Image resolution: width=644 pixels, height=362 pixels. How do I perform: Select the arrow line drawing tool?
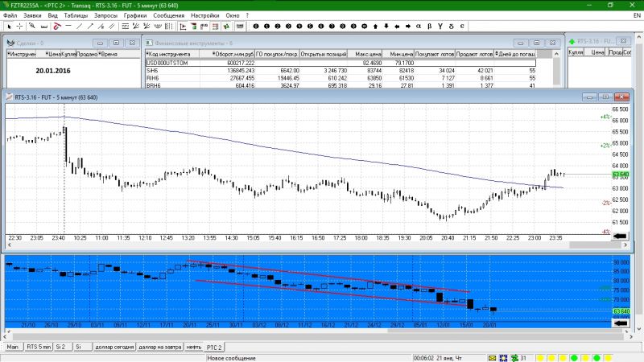[90, 27]
